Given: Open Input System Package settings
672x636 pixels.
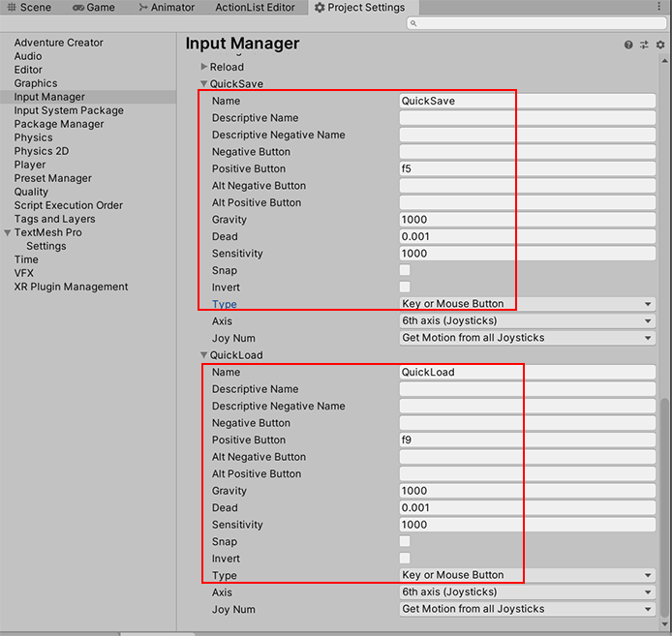Looking at the screenshot, I should point(69,110).
